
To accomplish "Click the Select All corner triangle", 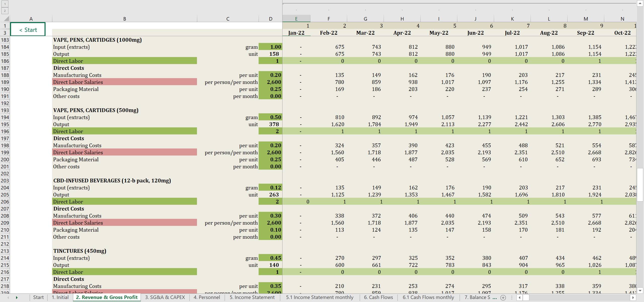I will (x=6, y=19).
